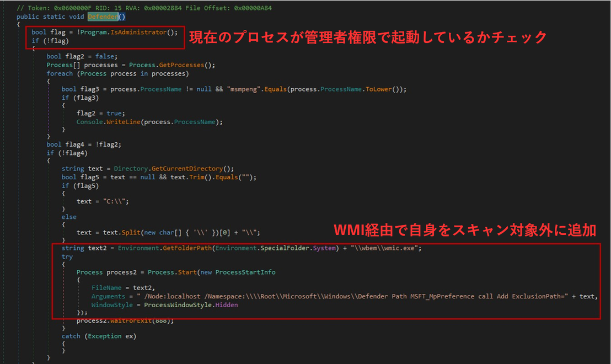Viewport: 611px width, 364px height.
Task: Select the "\\wbem\\wmic.exe" string
Action: [x=384, y=248]
